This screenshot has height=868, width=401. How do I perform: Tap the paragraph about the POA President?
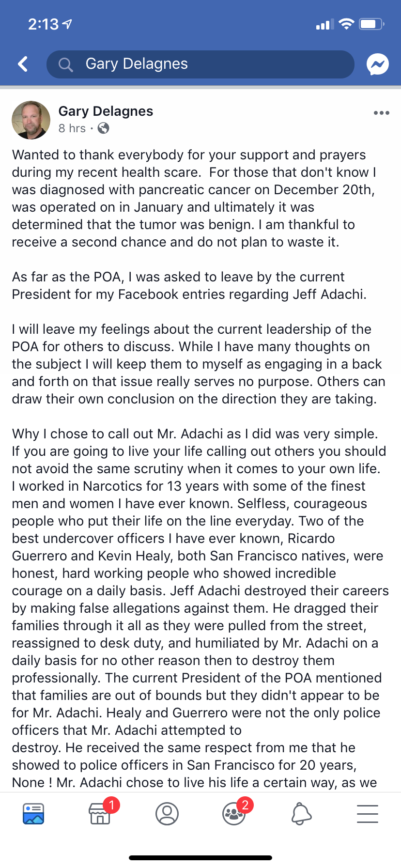click(x=189, y=286)
